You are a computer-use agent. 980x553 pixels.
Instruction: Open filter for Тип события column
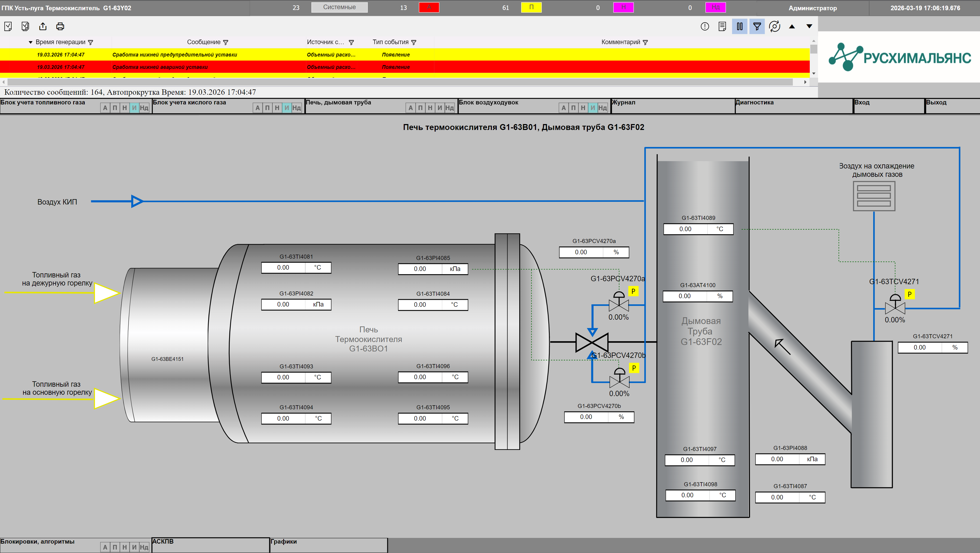pos(414,42)
